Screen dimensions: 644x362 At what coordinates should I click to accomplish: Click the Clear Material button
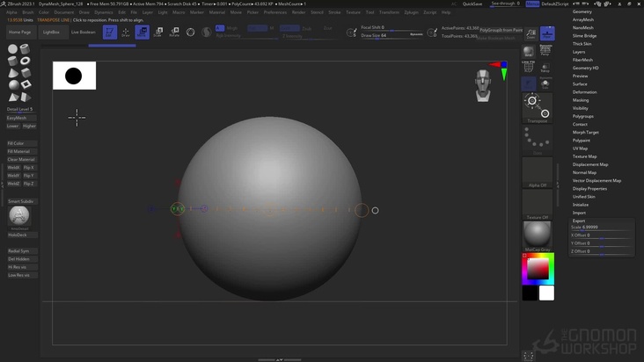tap(22, 160)
